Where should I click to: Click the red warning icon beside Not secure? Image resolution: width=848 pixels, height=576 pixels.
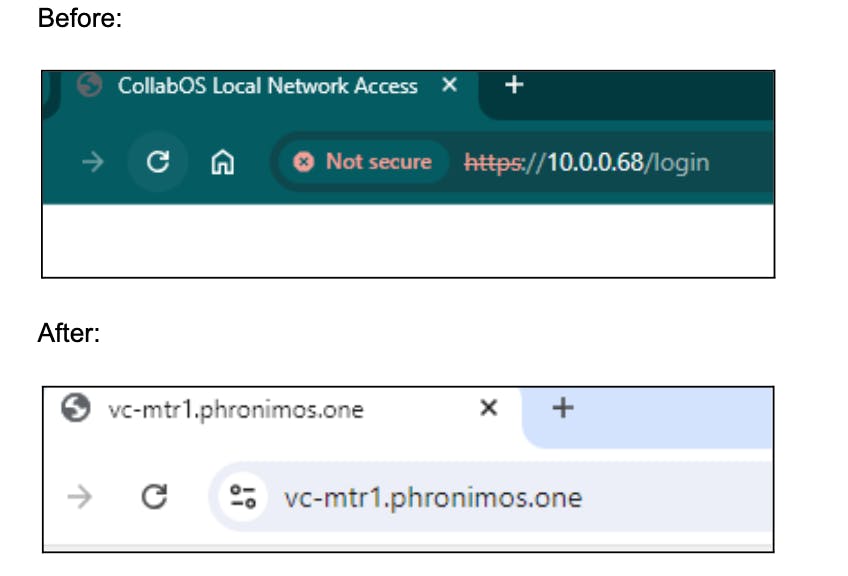click(304, 162)
